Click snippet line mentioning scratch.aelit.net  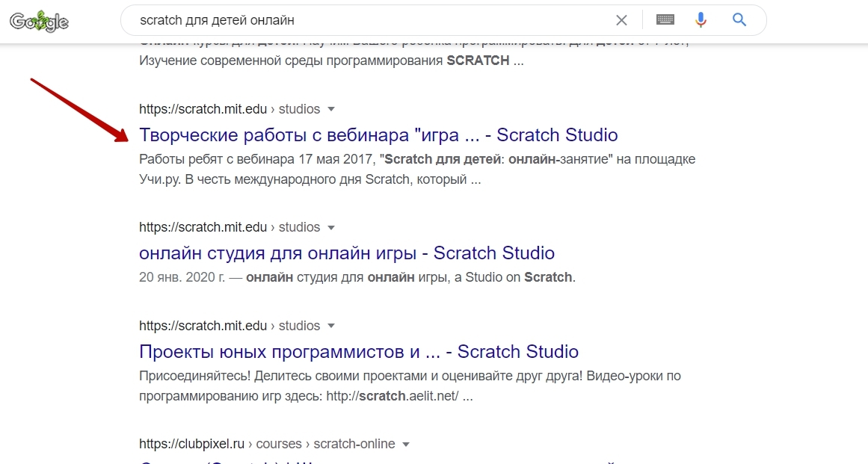click(x=306, y=396)
